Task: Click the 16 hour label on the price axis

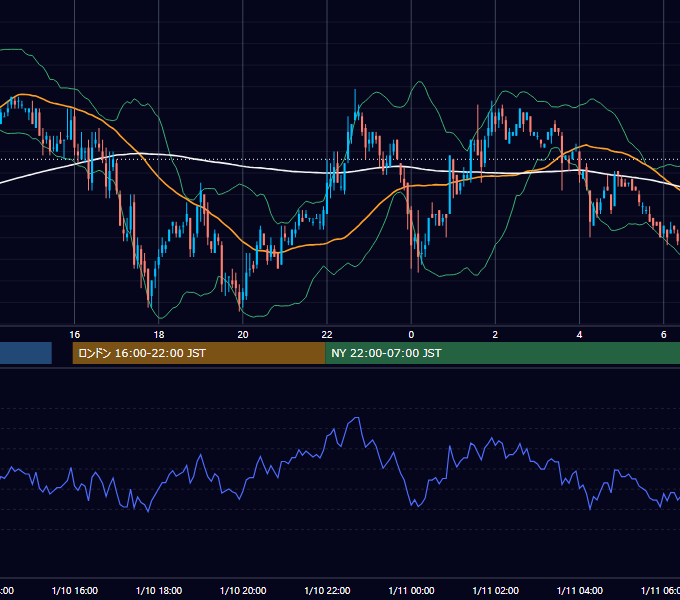Action: coord(75,334)
